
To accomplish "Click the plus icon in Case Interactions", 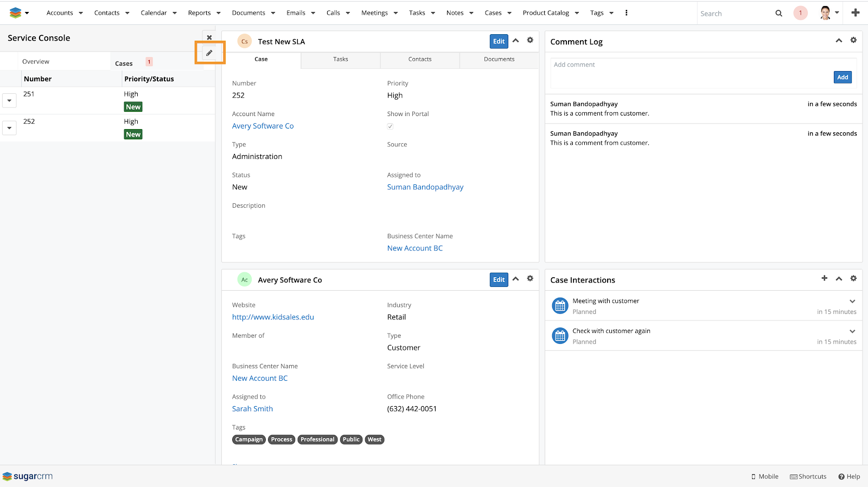I will tap(824, 278).
